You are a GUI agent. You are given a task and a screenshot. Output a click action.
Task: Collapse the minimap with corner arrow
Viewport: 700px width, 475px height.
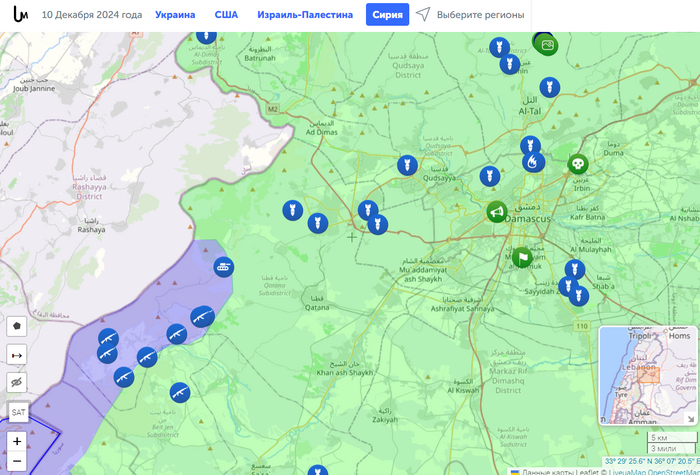point(690,417)
